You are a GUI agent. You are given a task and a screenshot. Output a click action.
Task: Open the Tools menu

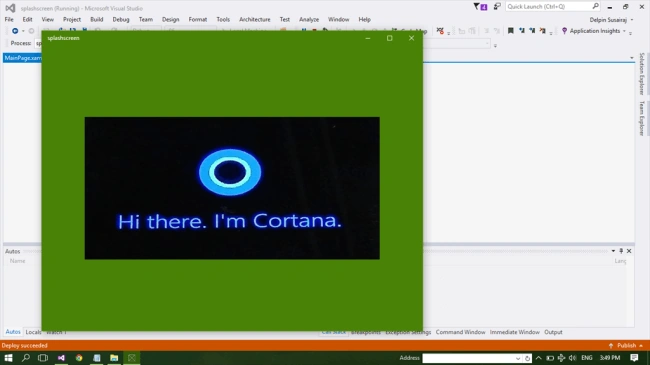[x=223, y=19]
